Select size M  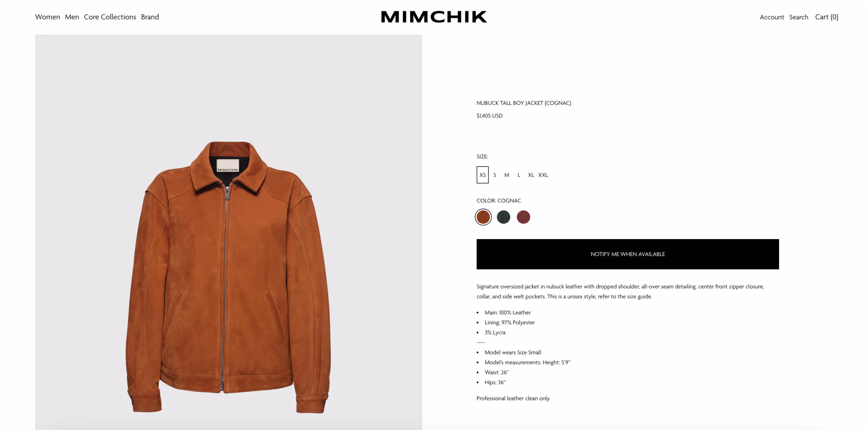point(506,175)
